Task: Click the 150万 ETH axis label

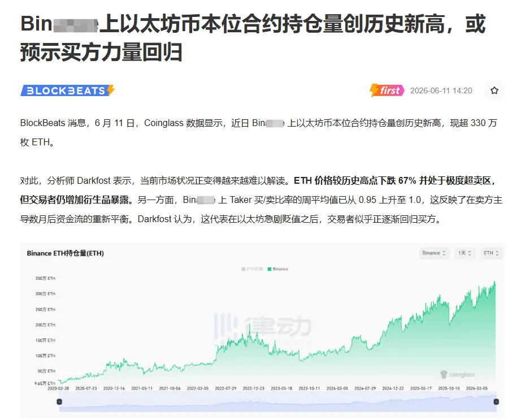Action: [45, 340]
